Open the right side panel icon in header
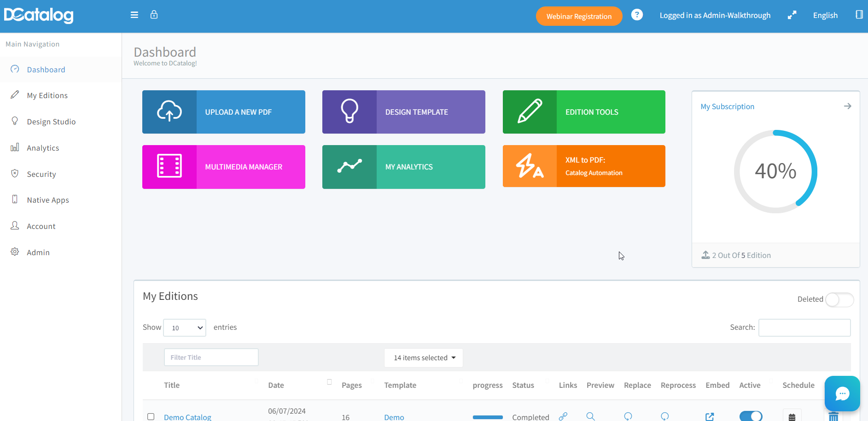Viewport: 868px width, 421px height. pyautogui.click(x=859, y=15)
